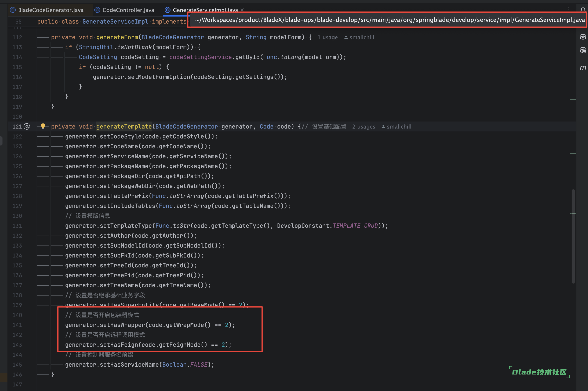
Task: Click the TEMPLATE_CRUD constant
Action: pos(355,226)
